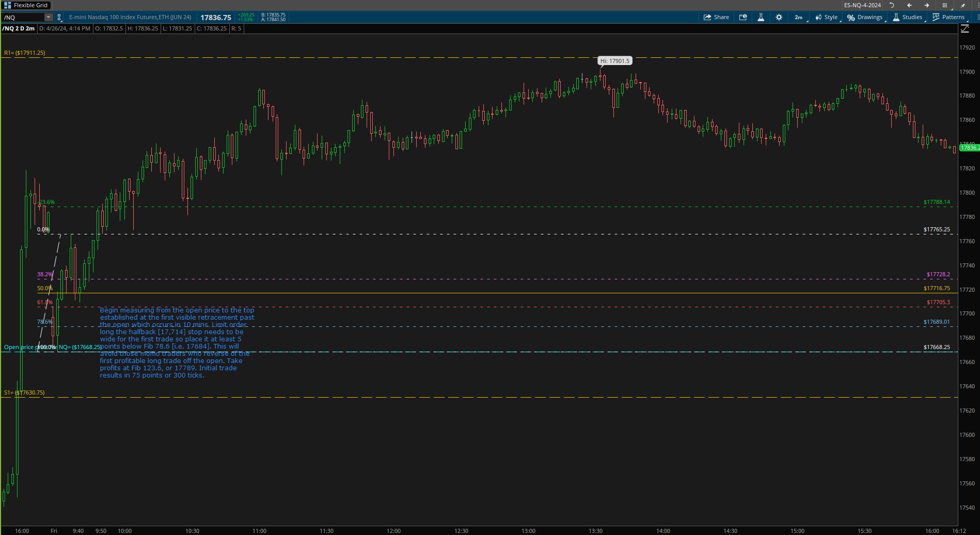
Task: Expand the Studies dropdown
Action: tap(908, 17)
